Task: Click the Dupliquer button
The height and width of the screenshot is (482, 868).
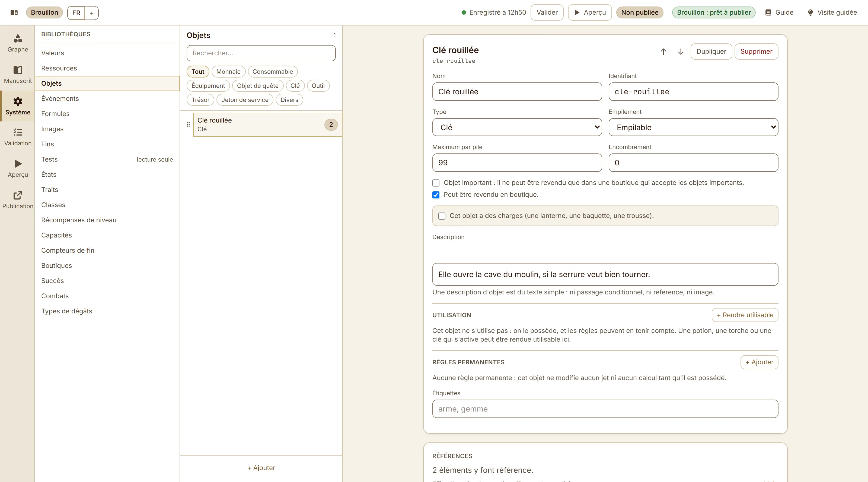Action: point(711,52)
